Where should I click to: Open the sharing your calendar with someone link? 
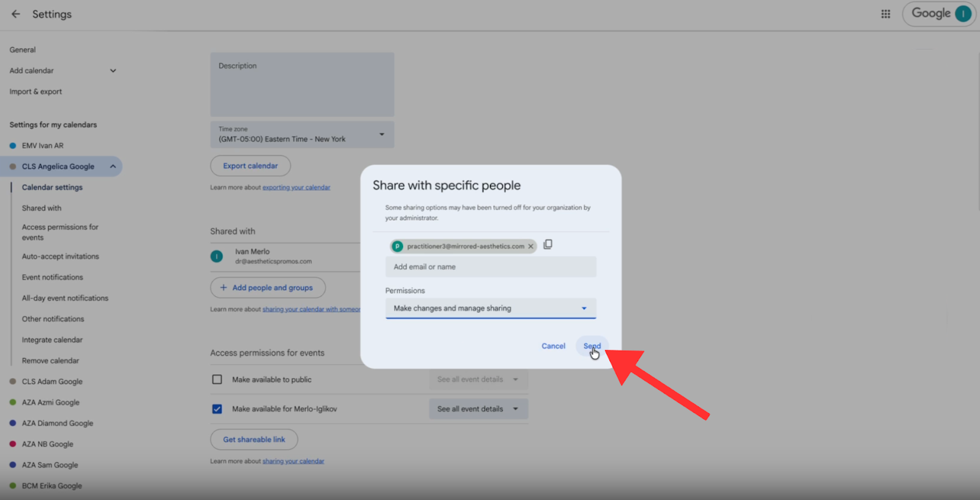click(x=312, y=309)
